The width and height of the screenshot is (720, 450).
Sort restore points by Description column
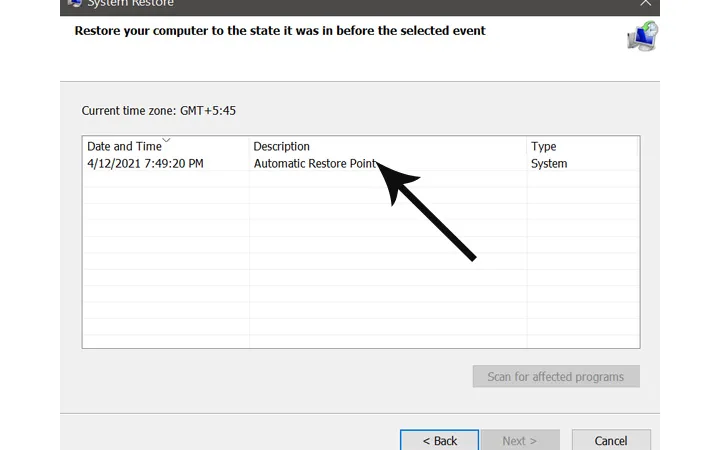point(282,146)
